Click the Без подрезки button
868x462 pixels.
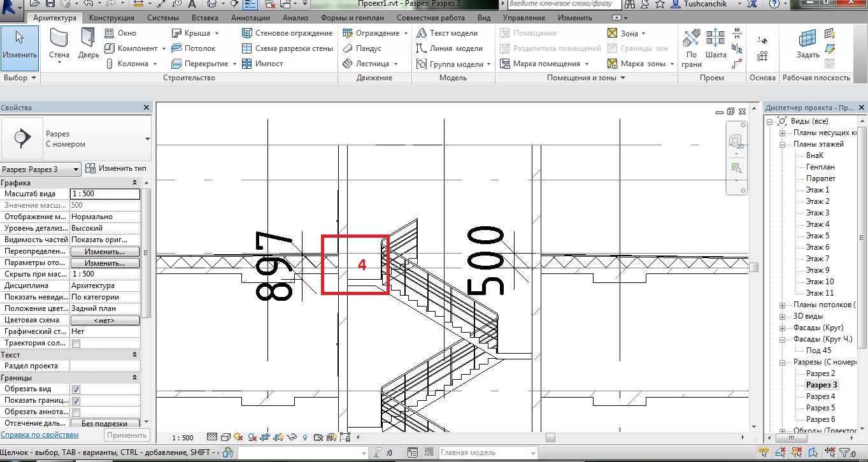point(104,424)
